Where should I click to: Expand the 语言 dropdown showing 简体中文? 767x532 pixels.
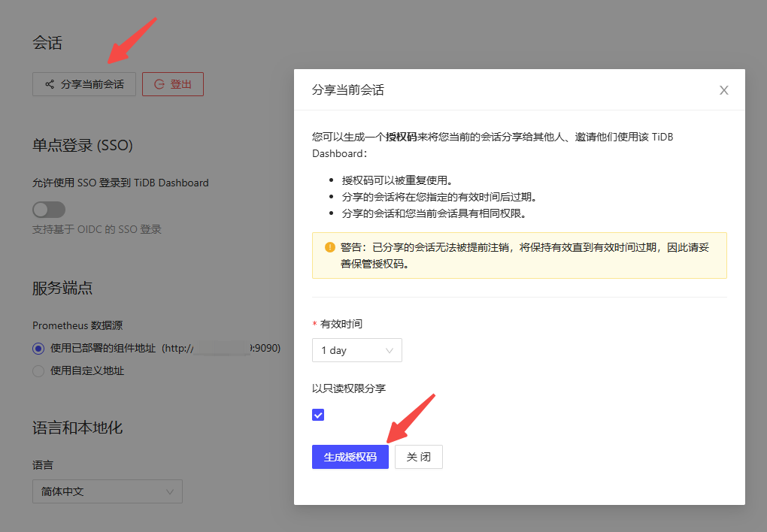pos(107,491)
